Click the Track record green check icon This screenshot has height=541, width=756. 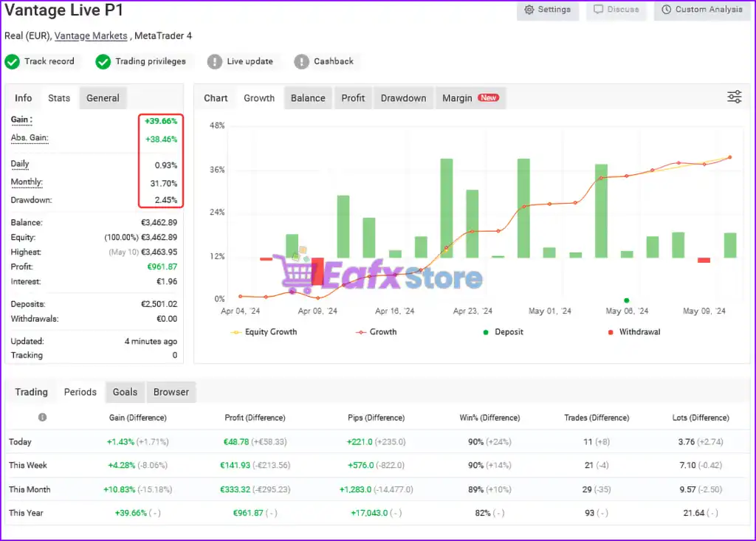[12, 62]
